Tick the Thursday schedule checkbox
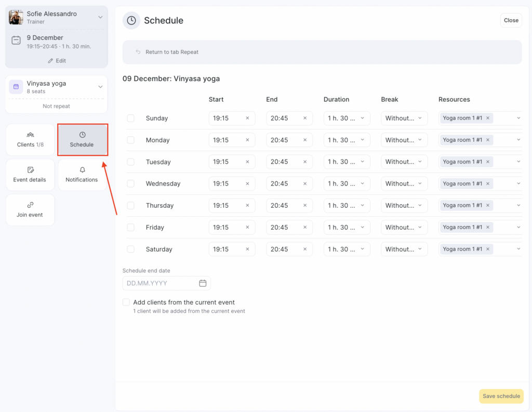 click(131, 206)
